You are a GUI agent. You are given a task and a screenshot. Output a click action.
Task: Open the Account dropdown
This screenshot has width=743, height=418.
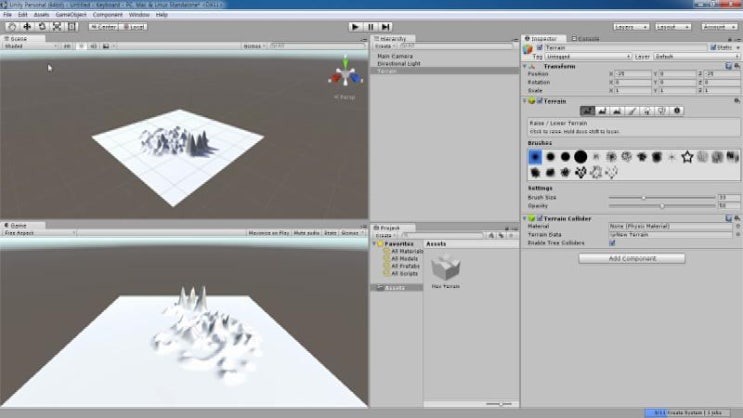coord(719,27)
